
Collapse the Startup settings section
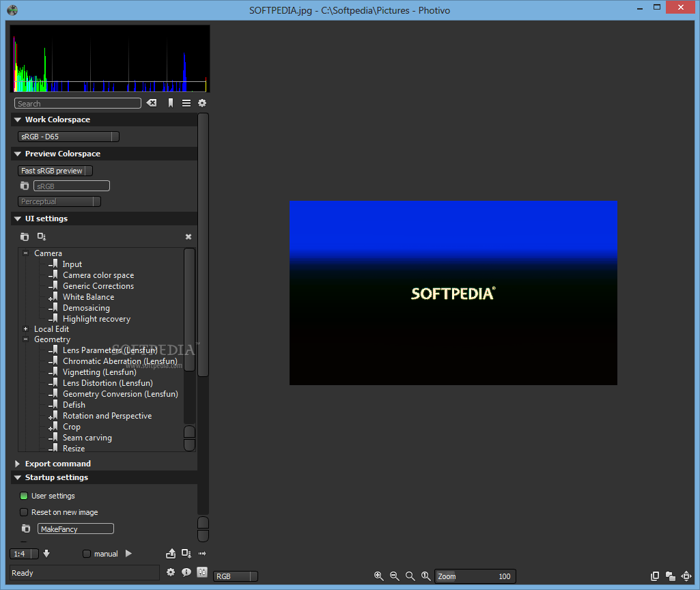[18, 477]
